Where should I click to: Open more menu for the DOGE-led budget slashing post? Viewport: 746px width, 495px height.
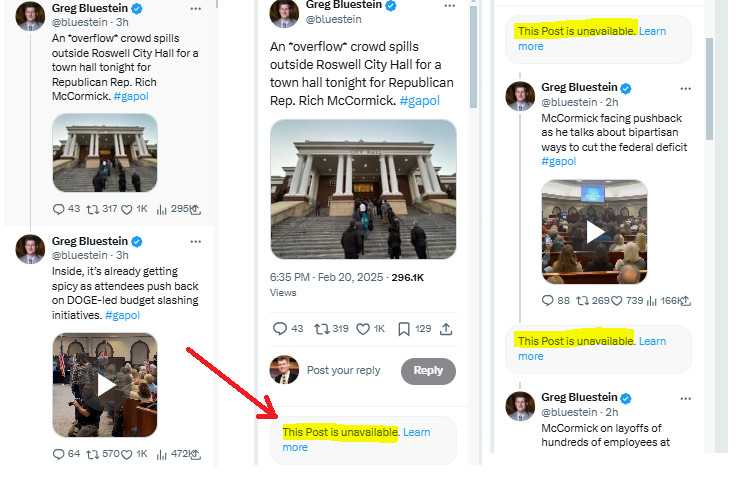coord(196,241)
